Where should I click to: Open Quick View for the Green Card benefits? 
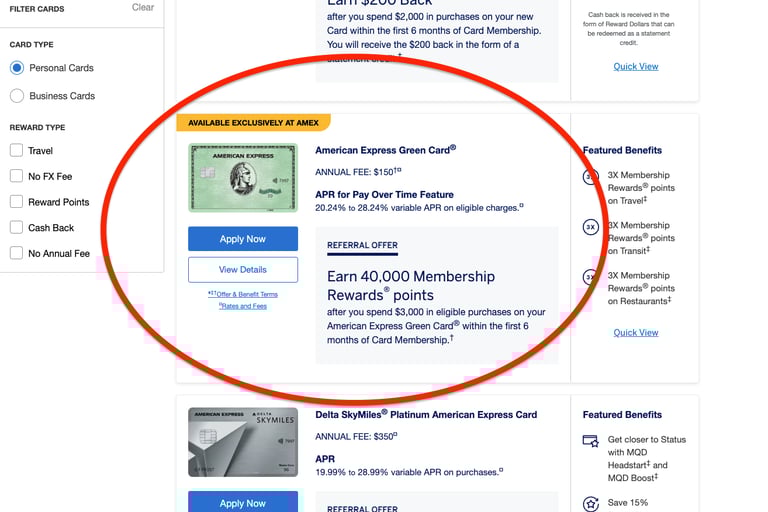click(636, 332)
